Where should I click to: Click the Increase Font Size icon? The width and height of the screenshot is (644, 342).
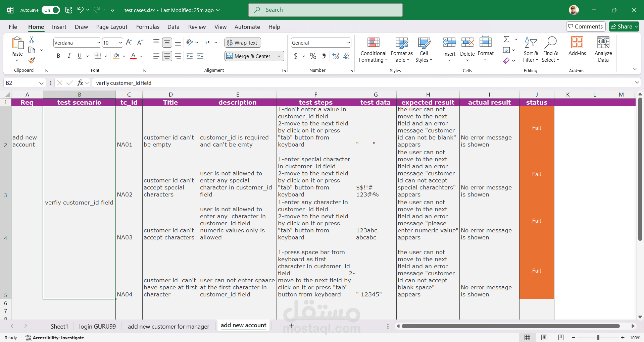[x=129, y=43]
